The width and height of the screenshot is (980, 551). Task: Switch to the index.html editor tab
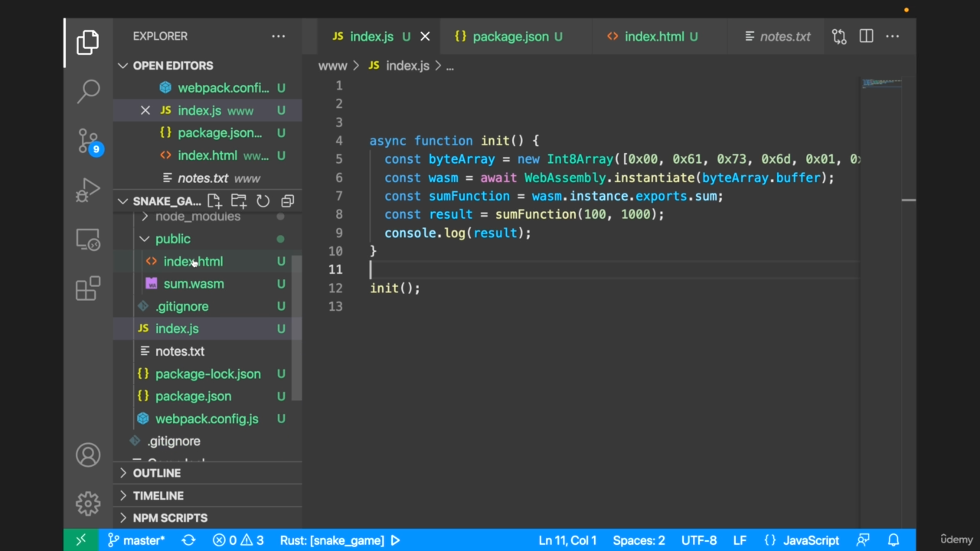point(653,37)
